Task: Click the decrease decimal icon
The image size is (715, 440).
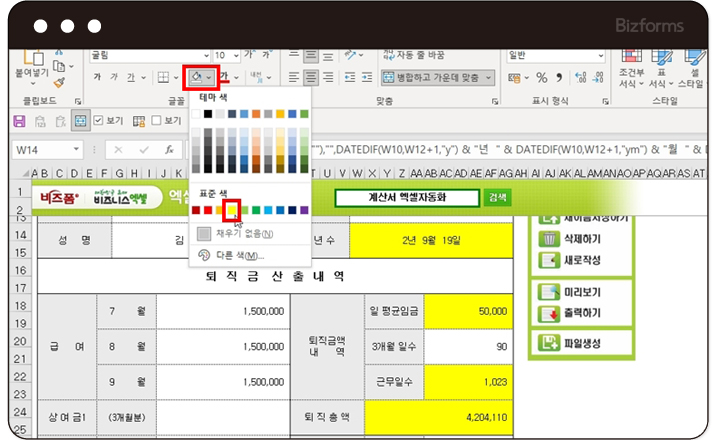Action: pos(598,78)
